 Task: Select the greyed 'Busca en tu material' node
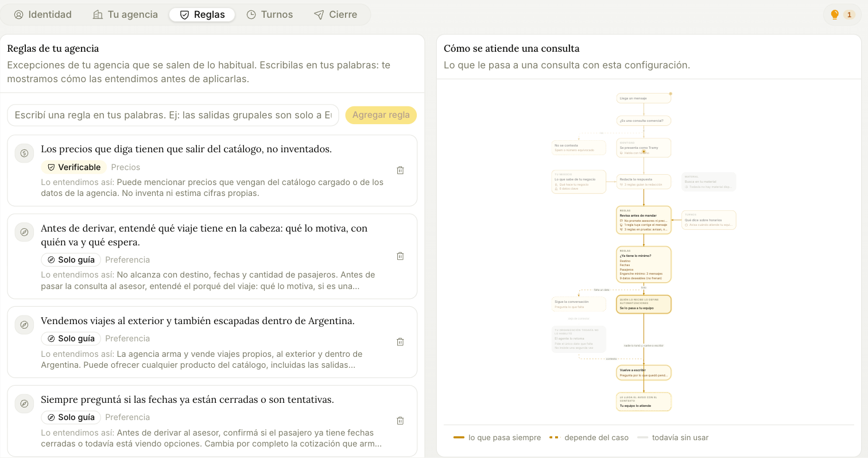pyautogui.click(x=708, y=182)
